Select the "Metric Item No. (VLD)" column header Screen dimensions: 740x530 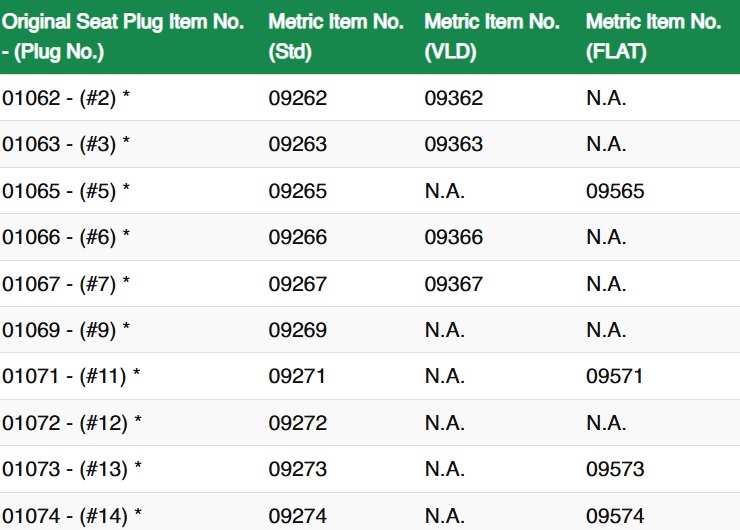click(x=492, y=37)
